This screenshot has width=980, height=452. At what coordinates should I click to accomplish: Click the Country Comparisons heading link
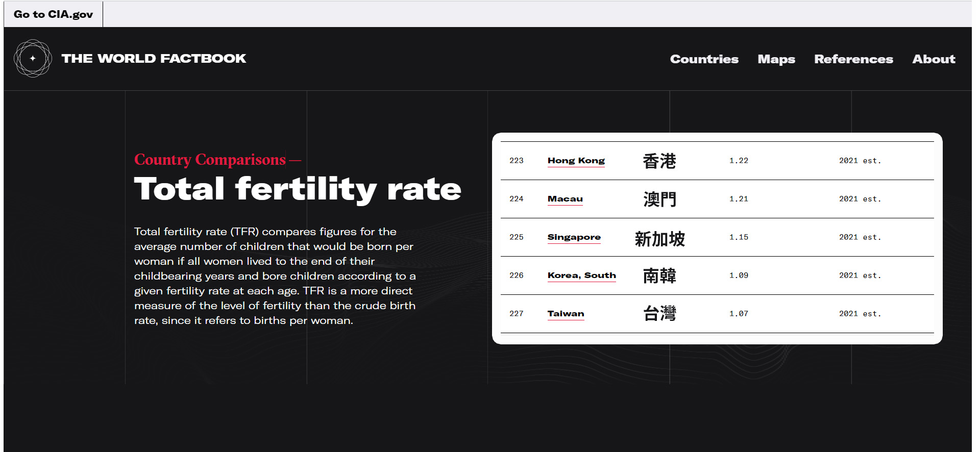(210, 160)
